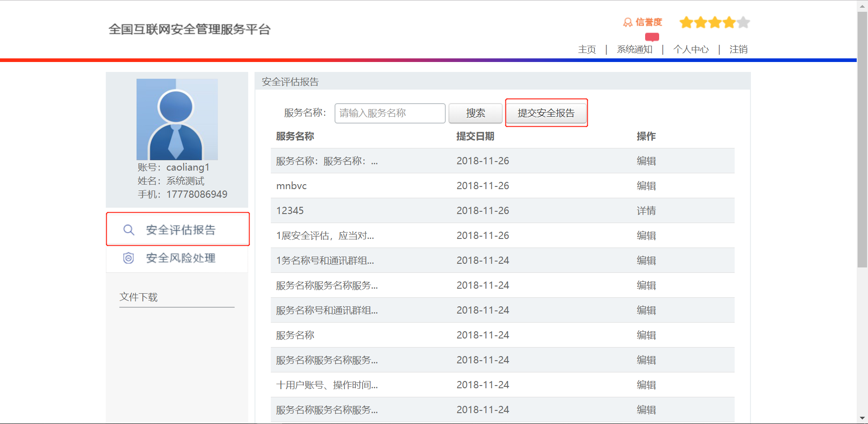Image resolution: width=868 pixels, height=424 pixels.
Task: Click the 操作 column header
Action: tap(646, 136)
